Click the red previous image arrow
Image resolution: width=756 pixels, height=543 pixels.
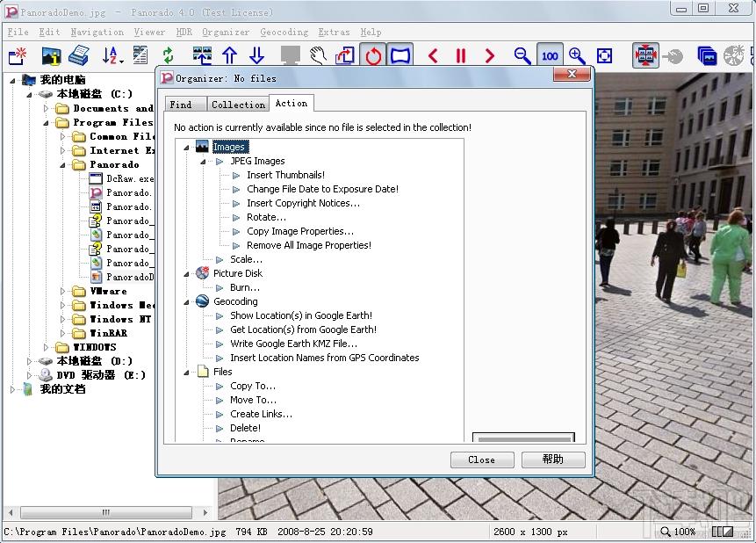click(x=433, y=56)
